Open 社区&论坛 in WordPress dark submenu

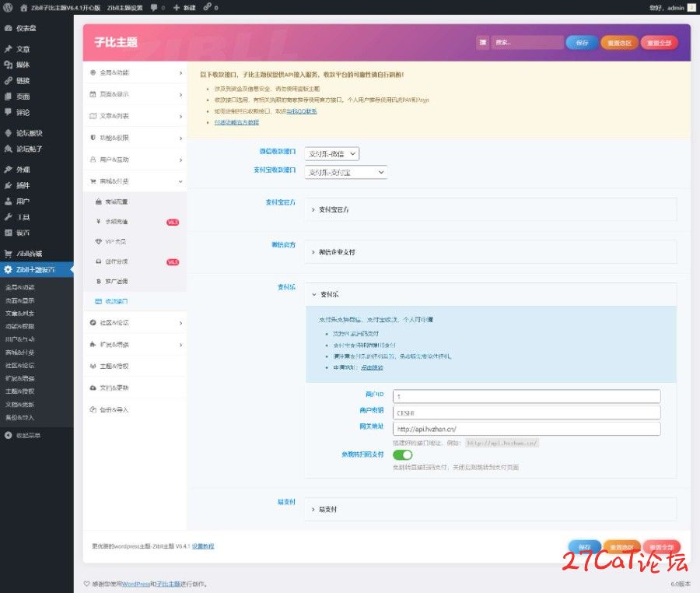20,365
